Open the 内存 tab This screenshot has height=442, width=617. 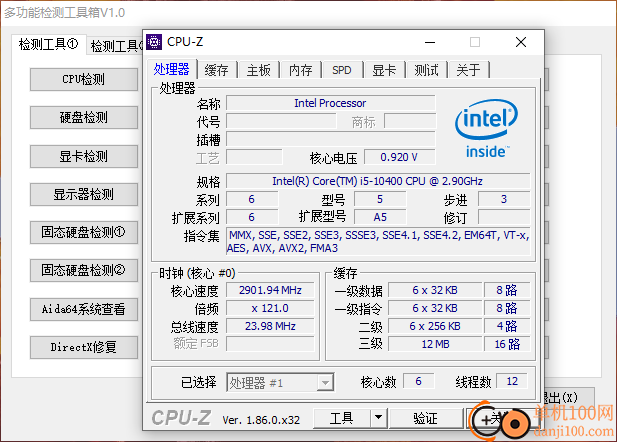pyautogui.click(x=301, y=70)
